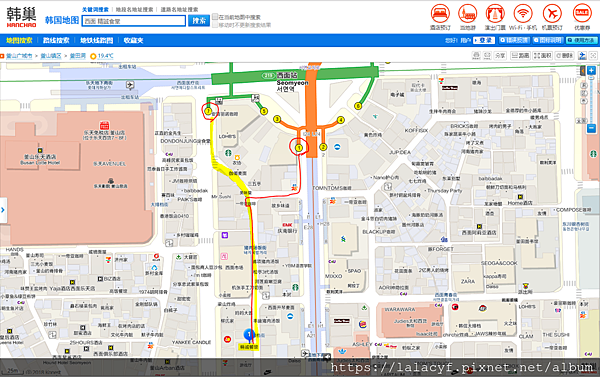600x377 pixels.
Task: Zoom in with the plus button
Action: (591, 70)
